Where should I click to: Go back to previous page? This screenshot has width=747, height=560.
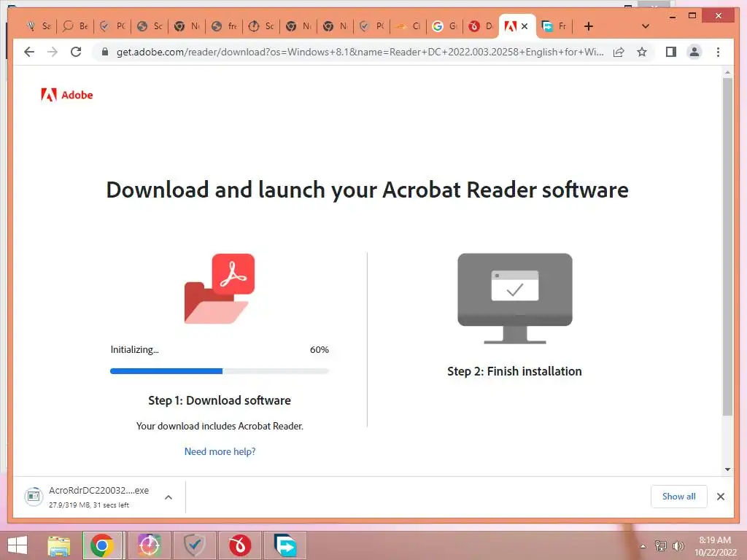[29, 52]
